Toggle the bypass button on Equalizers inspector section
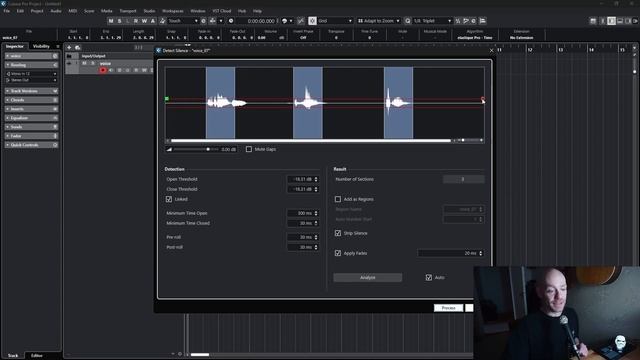This screenshot has width=640, height=360. [x=55, y=118]
